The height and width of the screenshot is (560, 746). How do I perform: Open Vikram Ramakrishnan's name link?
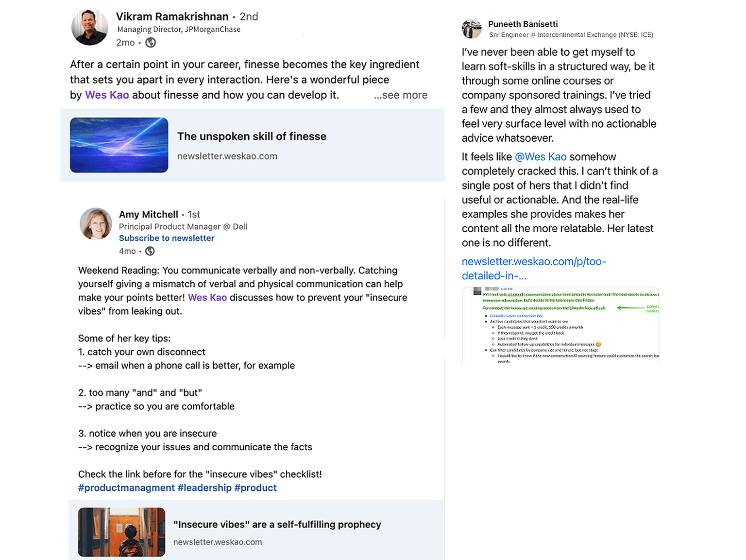point(172,17)
